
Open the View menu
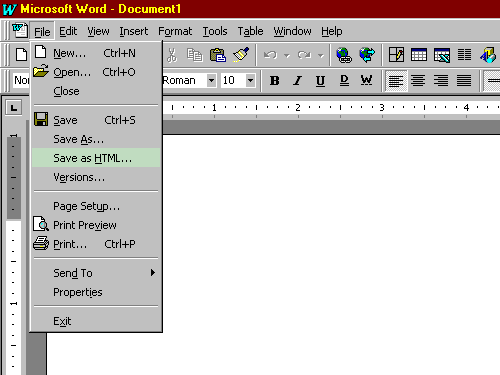pyautogui.click(x=98, y=31)
